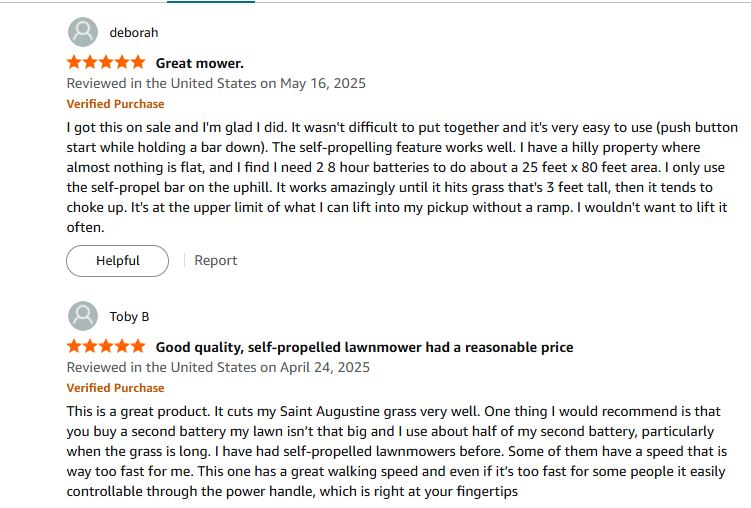
Task: Click Verified Purchase on Toby B's review
Action: [115, 388]
